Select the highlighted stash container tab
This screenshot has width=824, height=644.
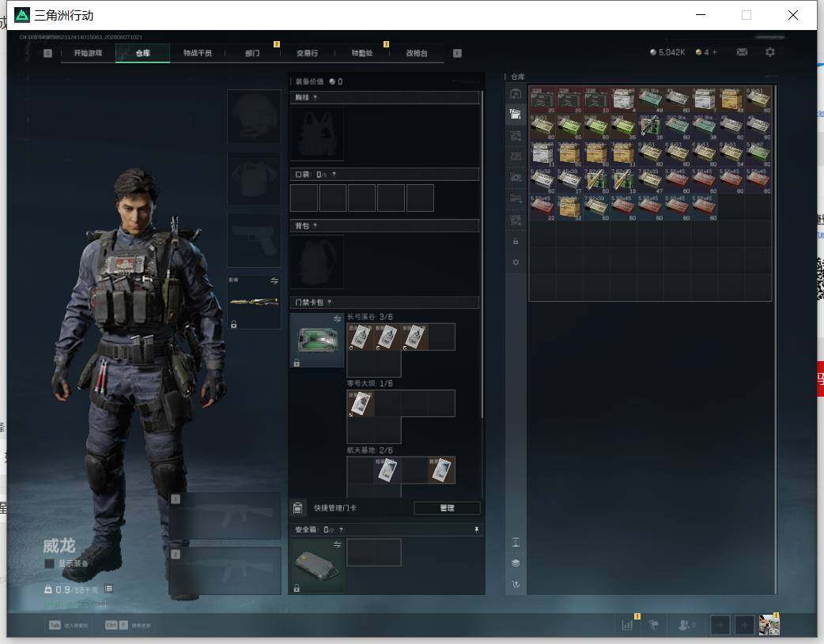tap(516, 114)
